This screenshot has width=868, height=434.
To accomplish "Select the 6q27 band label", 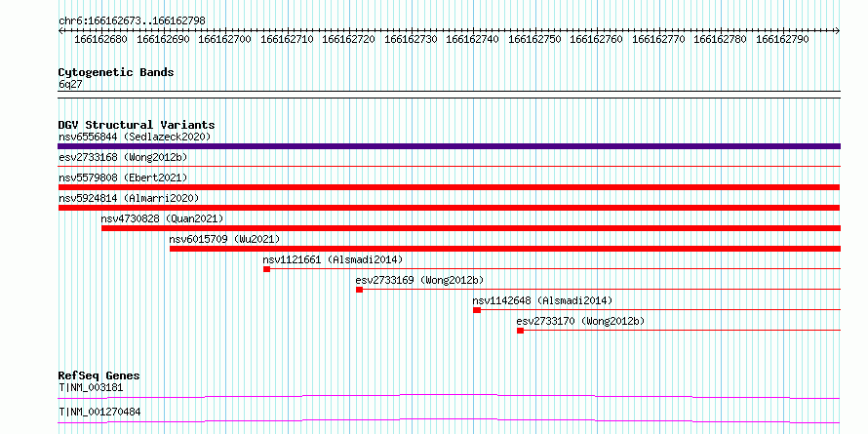I will [x=70, y=84].
